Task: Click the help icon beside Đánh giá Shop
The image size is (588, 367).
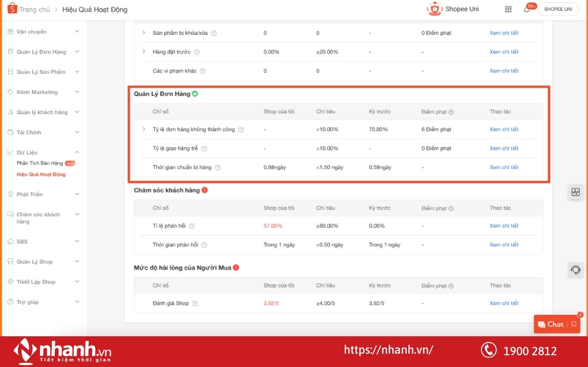Action: click(195, 304)
